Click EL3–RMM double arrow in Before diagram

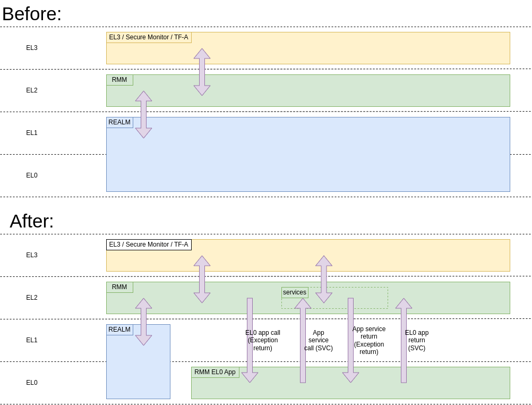coord(202,72)
